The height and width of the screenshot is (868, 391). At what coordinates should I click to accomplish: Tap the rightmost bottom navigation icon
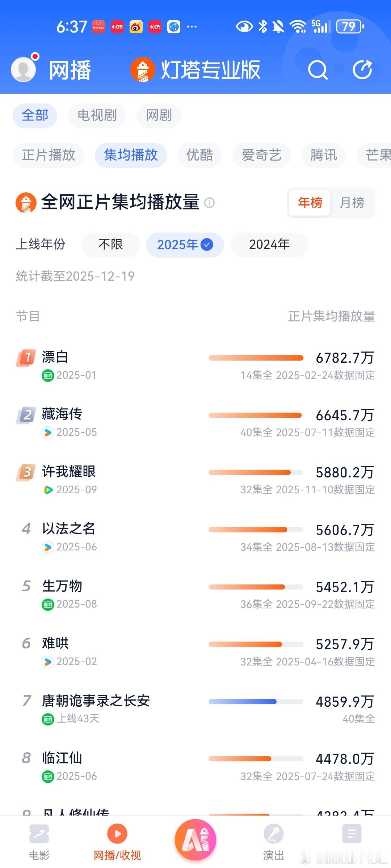(x=352, y=835)
